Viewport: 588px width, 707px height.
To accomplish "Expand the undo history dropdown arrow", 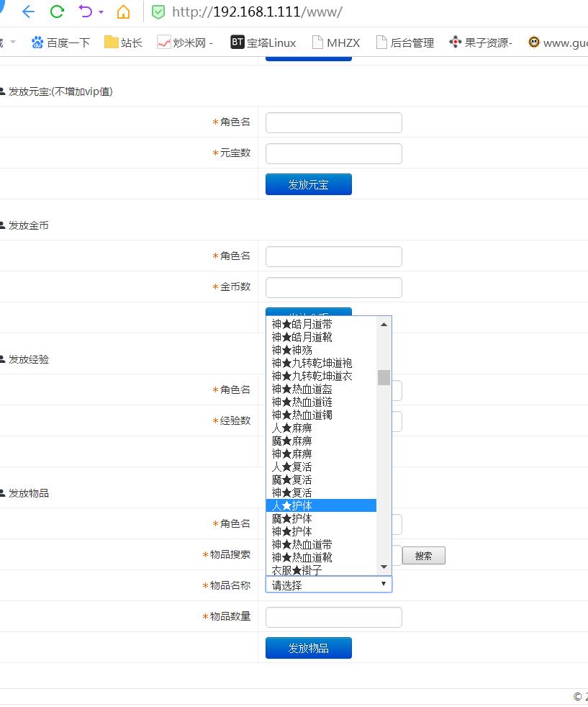I will [x=101, y=12].
